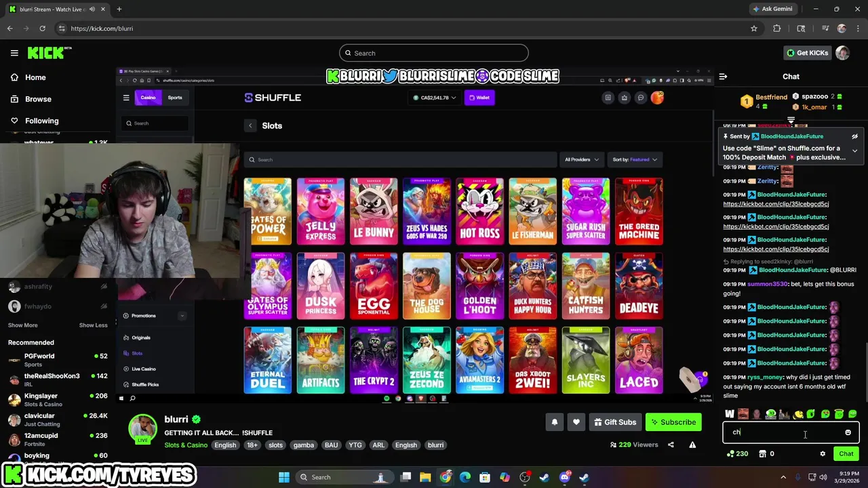Open the Sort by Featured dropdown
Screen dimensions: 868x488
coord(635,159)
